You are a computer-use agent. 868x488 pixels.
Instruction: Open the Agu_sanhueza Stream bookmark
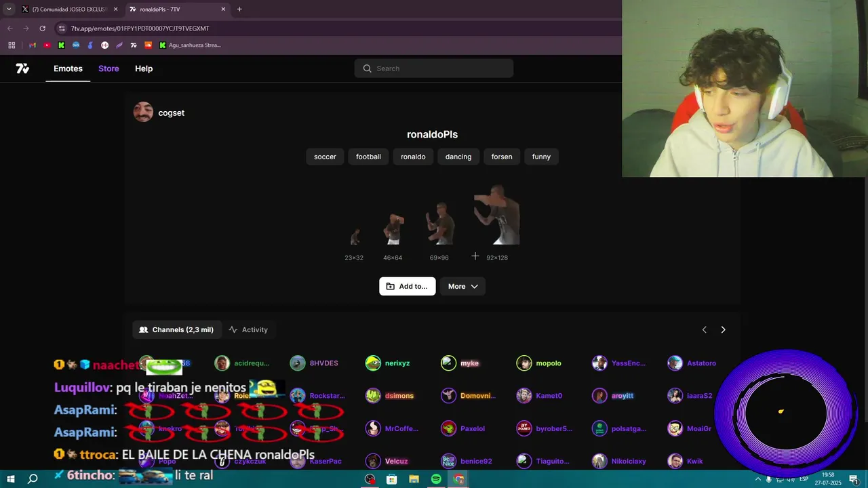point(190,45)
